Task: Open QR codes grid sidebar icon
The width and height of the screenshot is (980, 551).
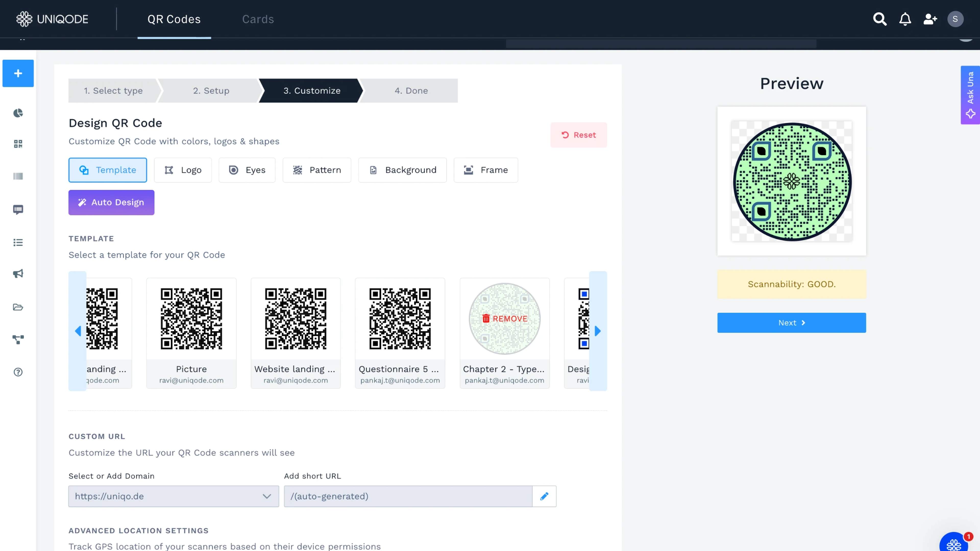Action: click(x=18, y=144)
